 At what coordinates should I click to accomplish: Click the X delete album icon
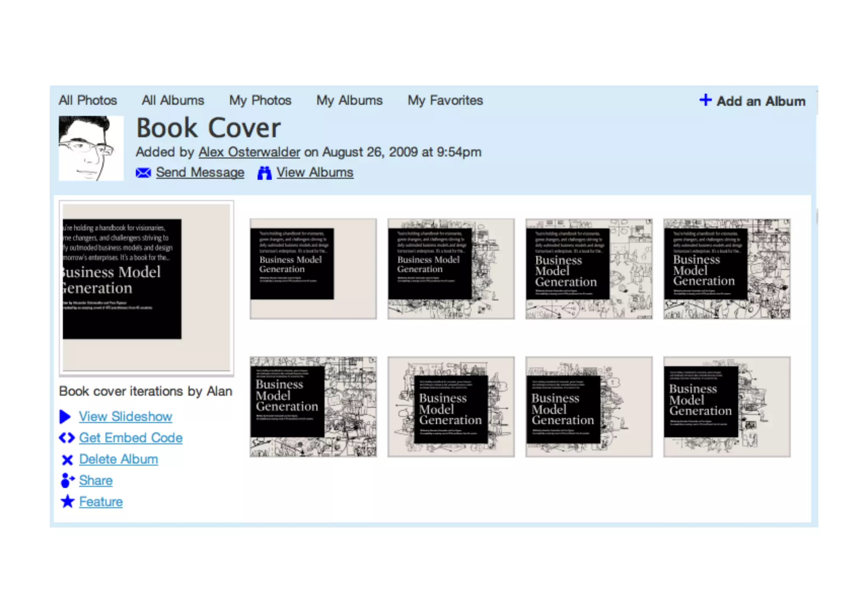click(x=67, y=460)
